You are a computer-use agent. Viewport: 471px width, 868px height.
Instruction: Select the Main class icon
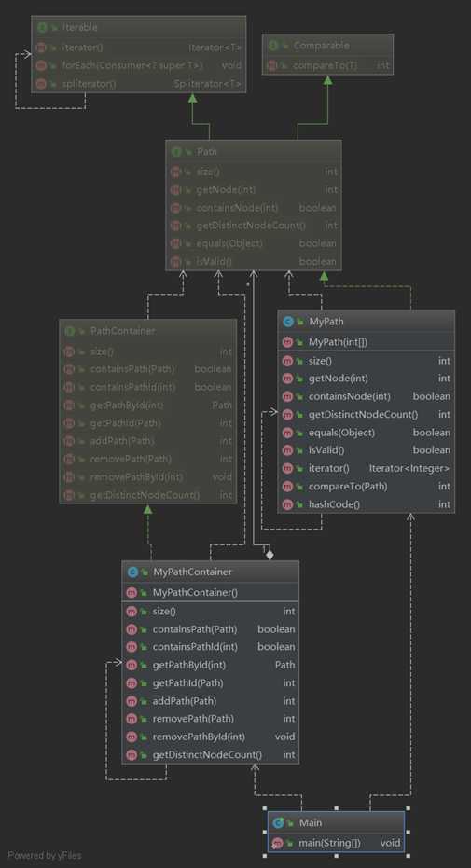pos(278,822)
